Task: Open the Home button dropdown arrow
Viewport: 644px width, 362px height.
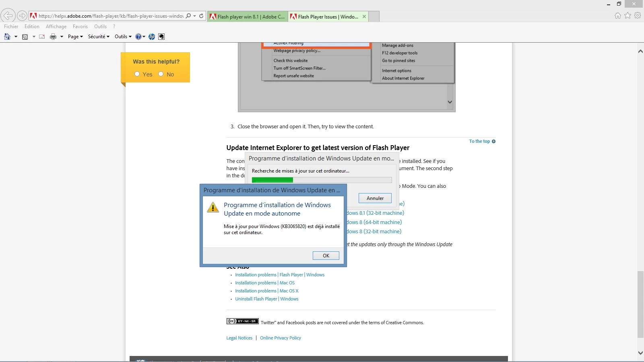Action: pos(16,37)
